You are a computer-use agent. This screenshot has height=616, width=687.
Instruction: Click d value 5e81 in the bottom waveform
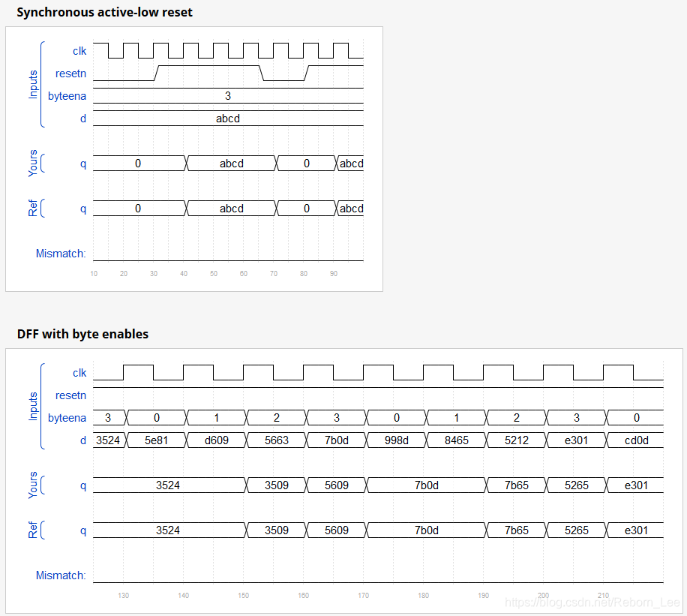157,440
